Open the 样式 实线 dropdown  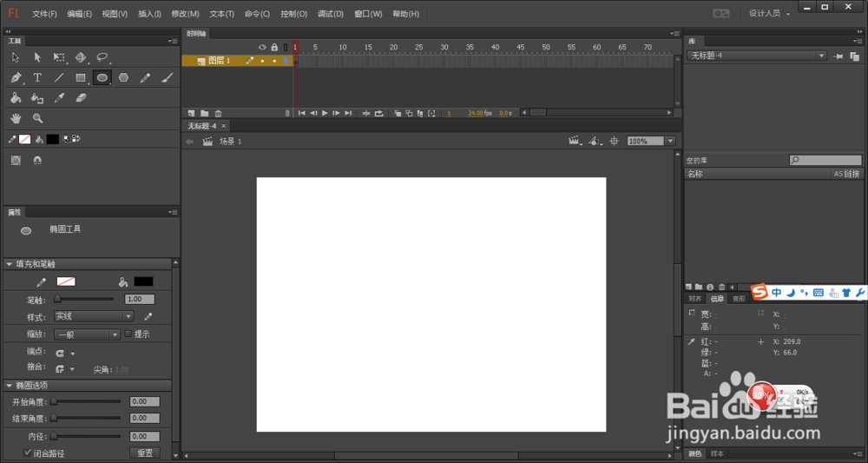[x=94, y=316]
